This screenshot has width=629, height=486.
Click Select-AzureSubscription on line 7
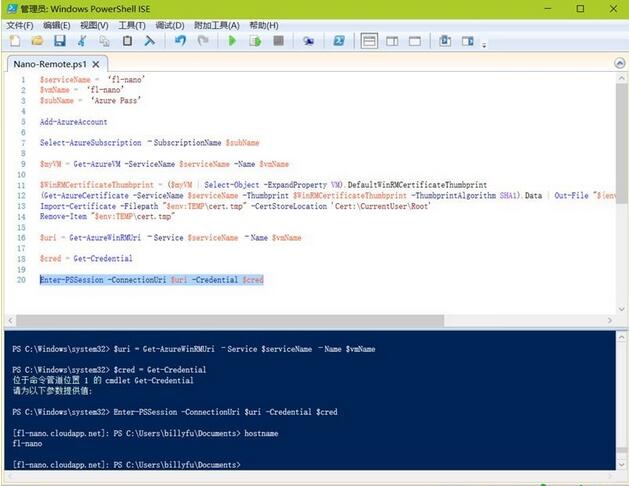(x=91, y=143)
